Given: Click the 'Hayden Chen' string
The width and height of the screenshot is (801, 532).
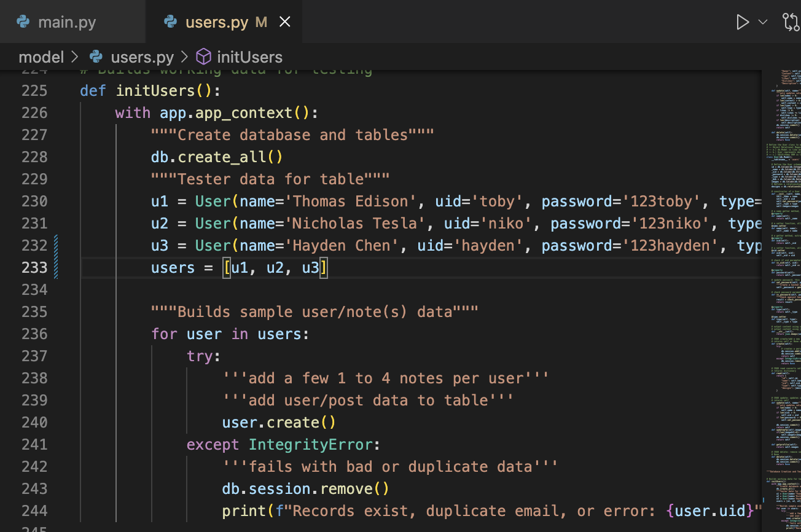Looking at the screenshot, I should tap(342, 246).
